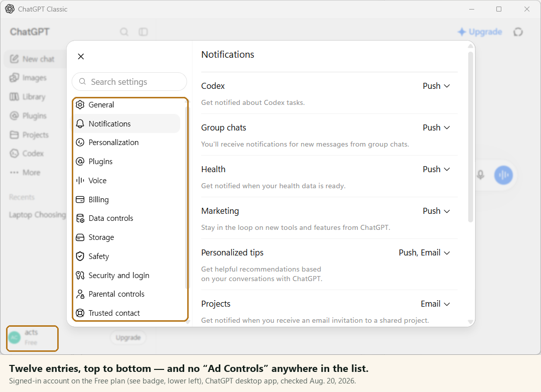Click the Safety label in settings list
Viewport: 541px width, 392px height.
click(x=99, y=256)
